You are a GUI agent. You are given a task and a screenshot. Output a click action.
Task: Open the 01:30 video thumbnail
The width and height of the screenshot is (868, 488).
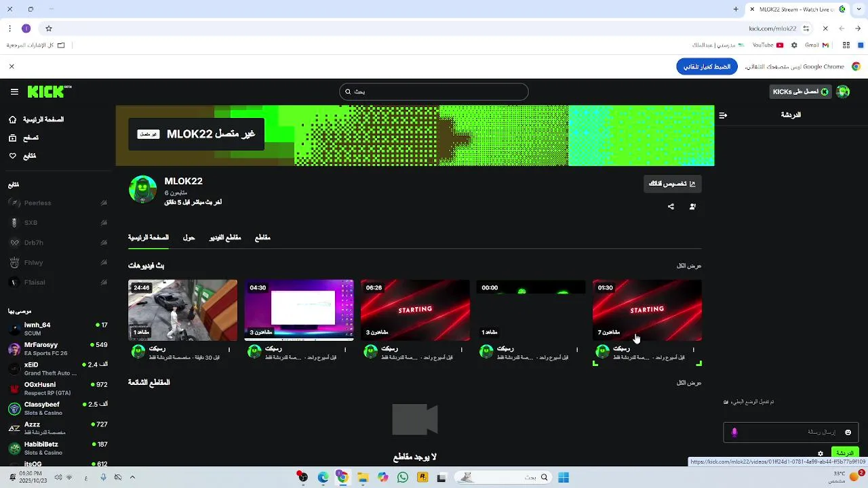647,310
